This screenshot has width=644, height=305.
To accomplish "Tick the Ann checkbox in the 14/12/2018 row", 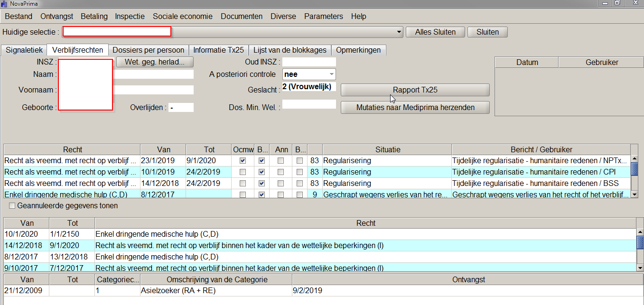I will tap(281, 184).
